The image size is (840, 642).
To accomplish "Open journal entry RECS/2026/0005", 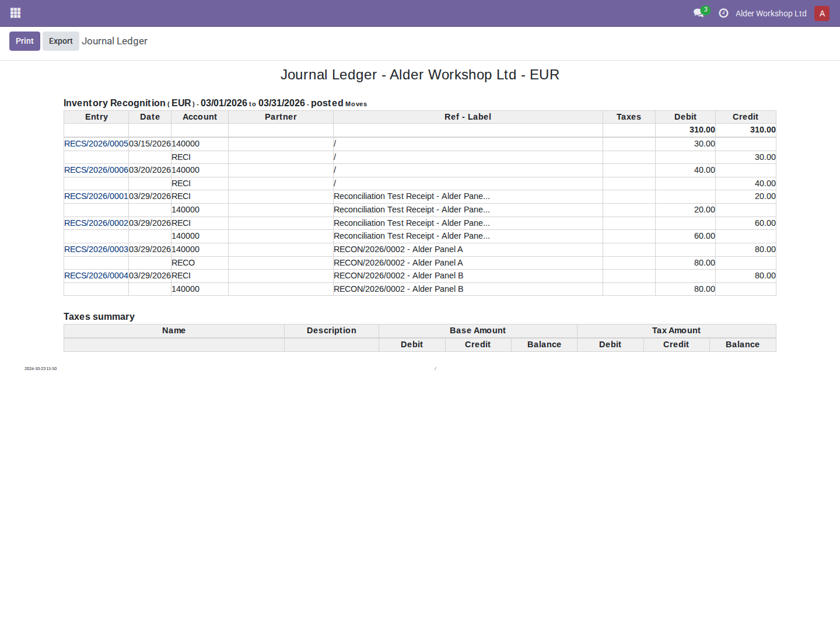I will pos(96,144).
